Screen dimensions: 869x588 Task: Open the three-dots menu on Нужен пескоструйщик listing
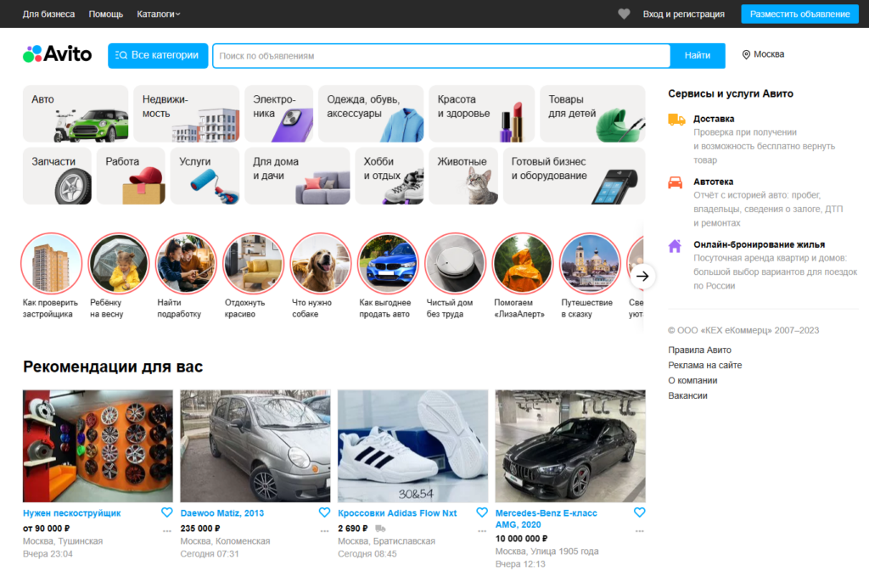click(x=167, y=531)
